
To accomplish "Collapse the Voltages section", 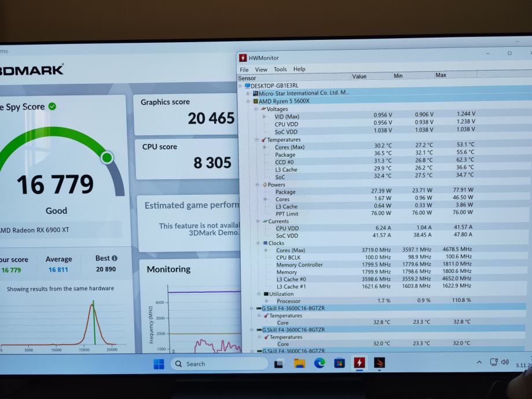I will [256, 109].
